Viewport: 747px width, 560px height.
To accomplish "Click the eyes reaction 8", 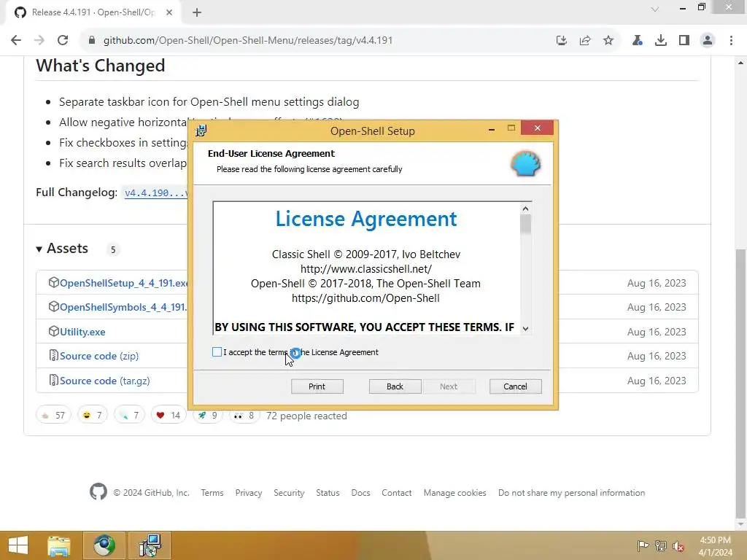I will pyautogui.click(x=244, y=415).
